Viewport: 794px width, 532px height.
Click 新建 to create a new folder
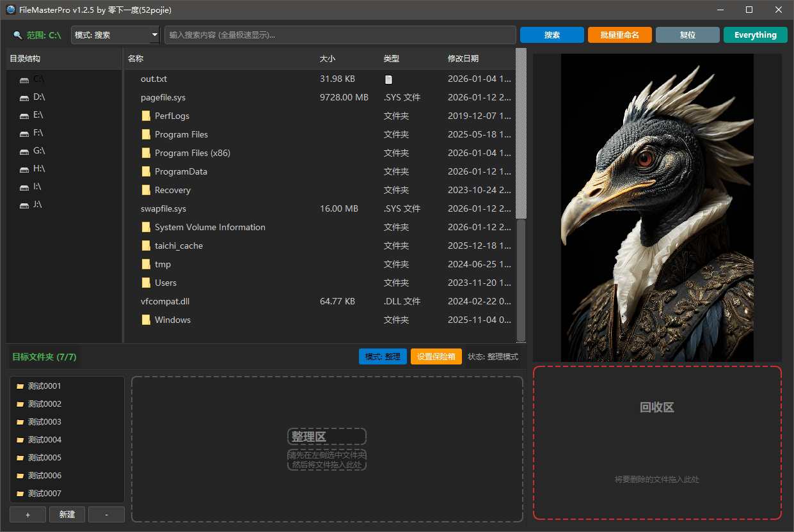click(x=67, y=514)
